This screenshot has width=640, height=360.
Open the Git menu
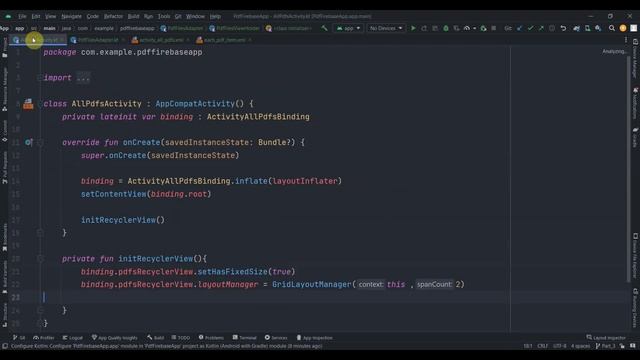178,16
